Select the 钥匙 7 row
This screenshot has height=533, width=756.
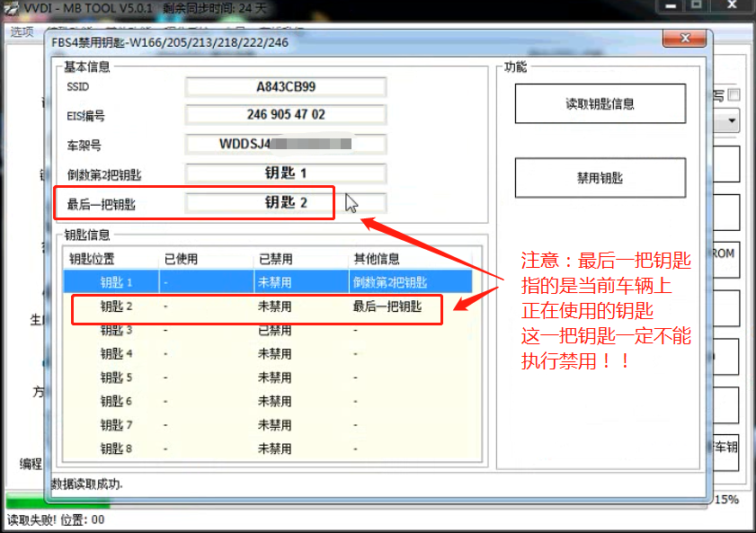pyautogui.click(x=268, y=425)
